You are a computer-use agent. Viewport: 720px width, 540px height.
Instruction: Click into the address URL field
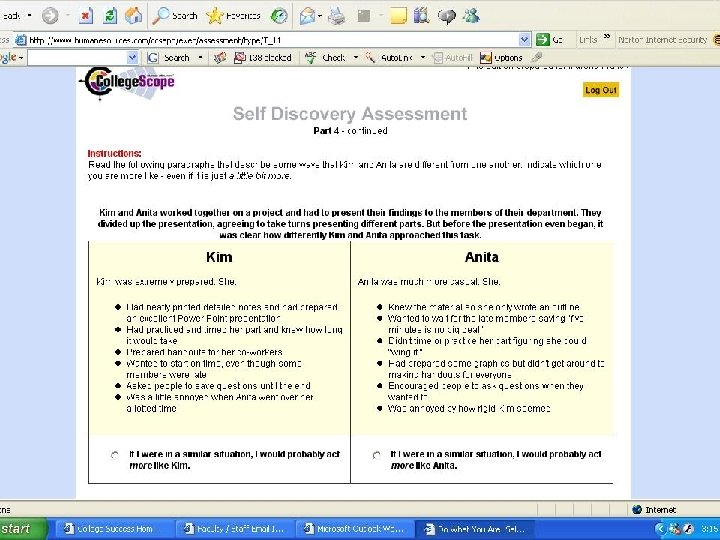pos(273,40)
